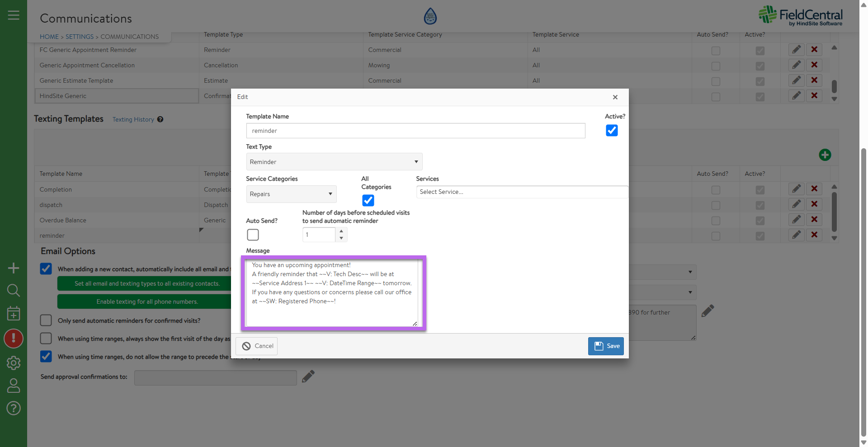Click the red alert notification icon
This screenshot has width=868, height=447.
pyautogui.click(x=14, y=338)
